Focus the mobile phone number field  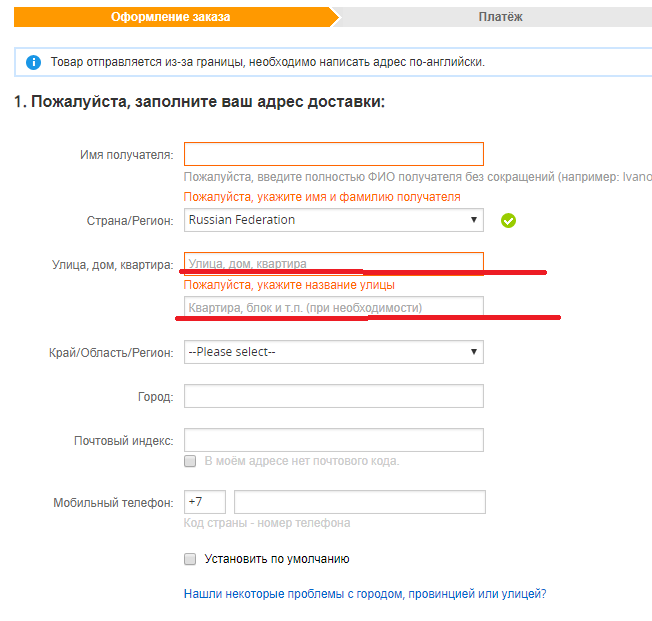pyautogui.click(x=359, y=502)
